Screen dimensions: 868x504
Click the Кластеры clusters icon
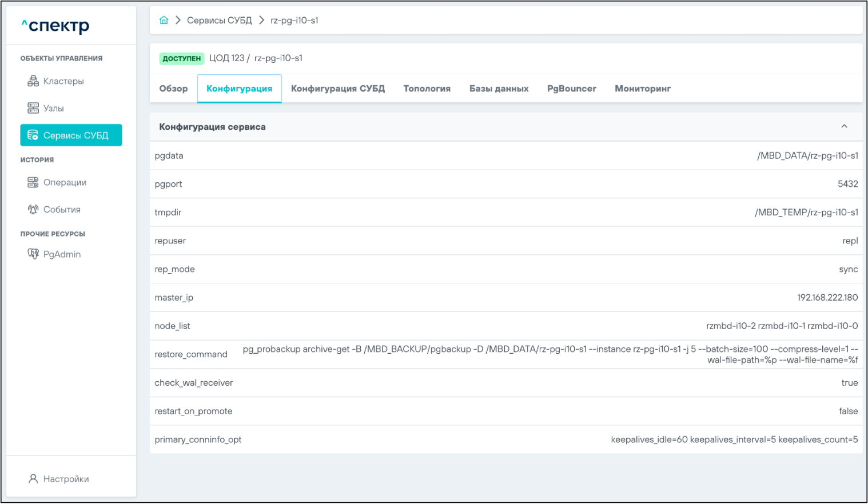click(x=33, y=81)
